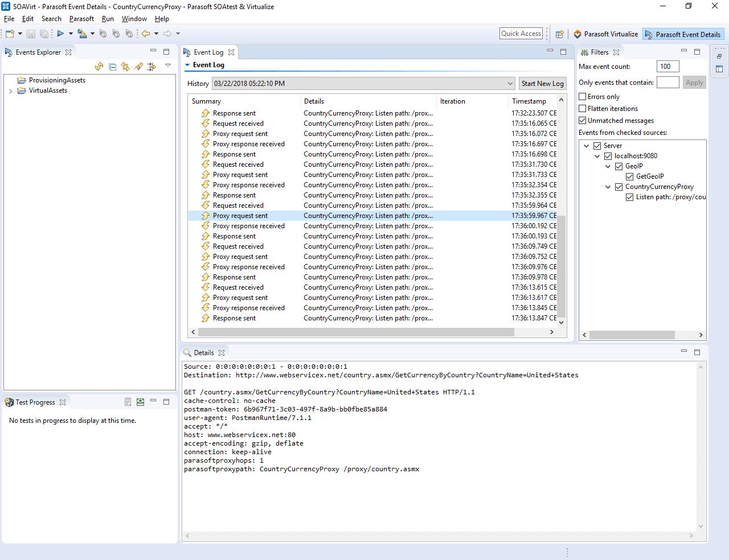Open the Edit menu
Image resolution: width=729 pixels, height=560 pixels.
[x=28, y=19]
